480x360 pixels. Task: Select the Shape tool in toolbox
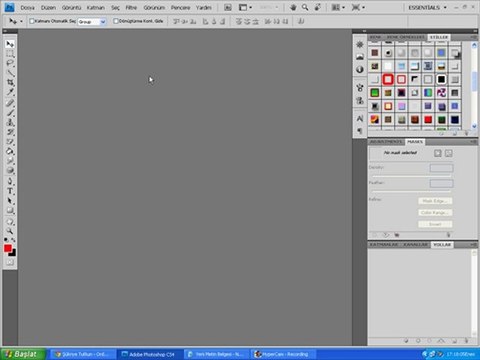10,211
